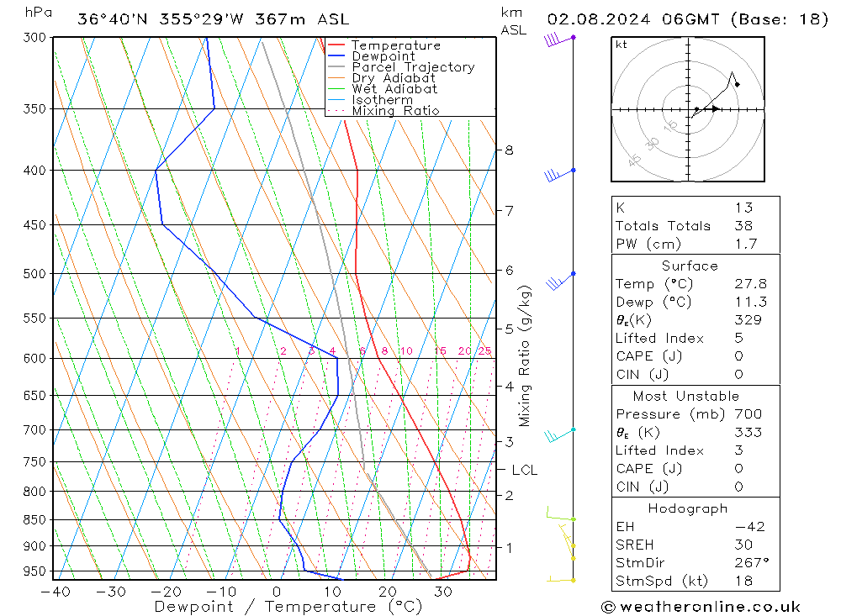Click the SREH value '30'

click(744, 545)
